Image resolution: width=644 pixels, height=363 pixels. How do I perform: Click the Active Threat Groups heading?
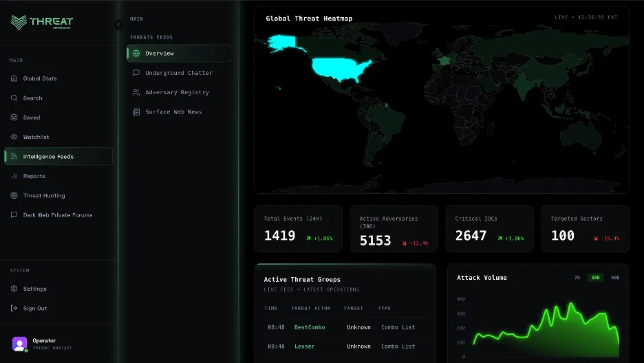point(302,279)
